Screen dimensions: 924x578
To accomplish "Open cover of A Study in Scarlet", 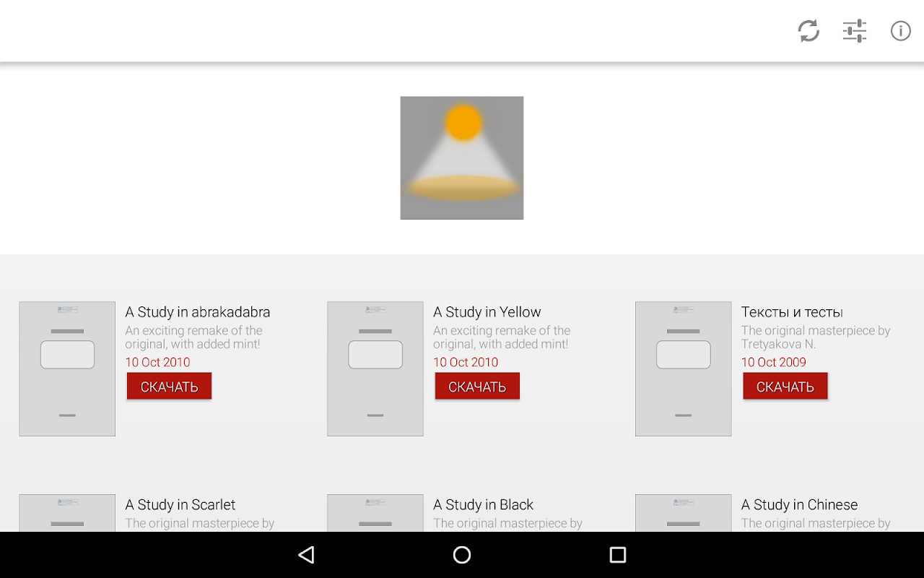I will click(x=67, y=513).
